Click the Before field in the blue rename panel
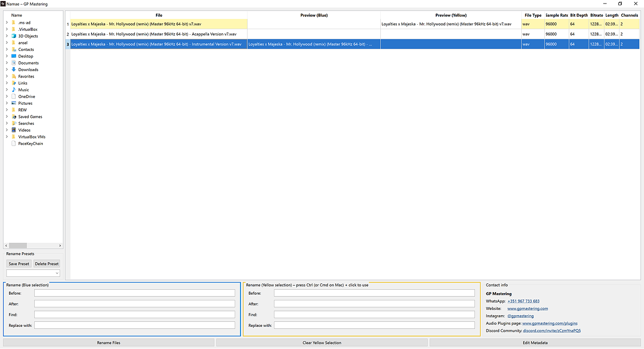The image size is (644, 349). (x=134, y=293)
